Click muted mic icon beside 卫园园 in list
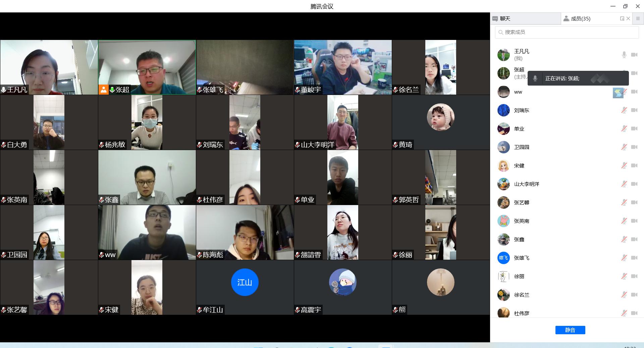Image resolution: width=644 pixels, height=348 pixels. 624,147
